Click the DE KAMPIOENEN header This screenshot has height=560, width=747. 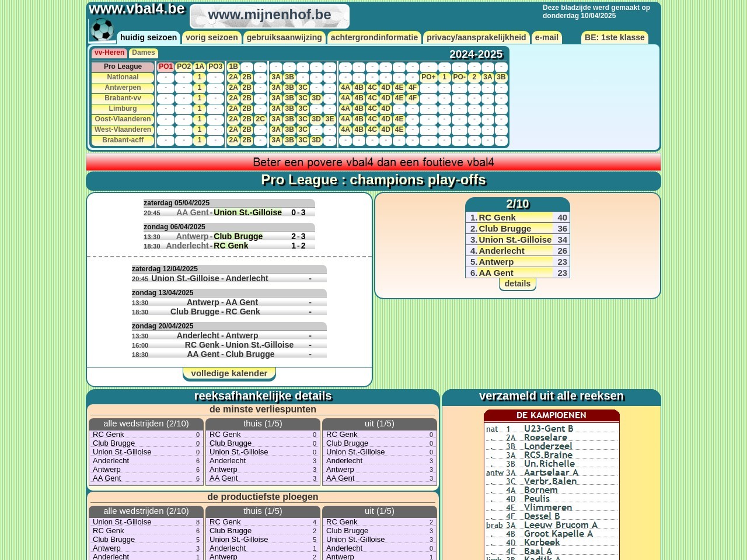(x=551, y=415)
